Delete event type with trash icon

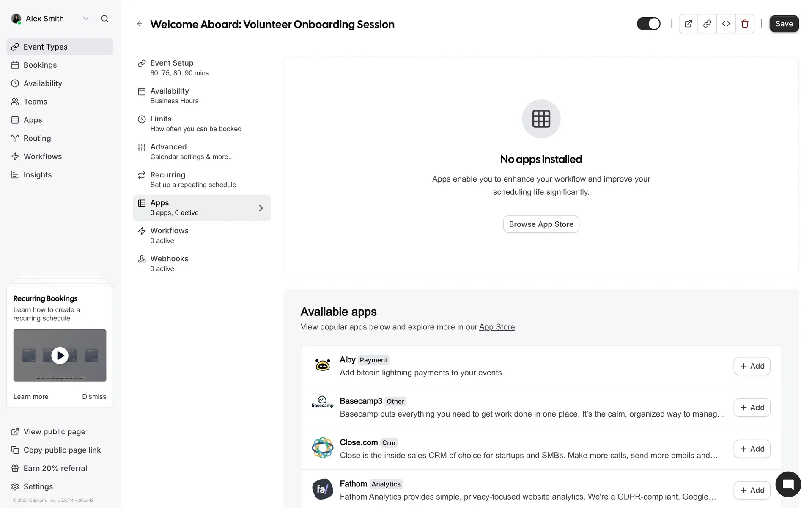[745, 24]
